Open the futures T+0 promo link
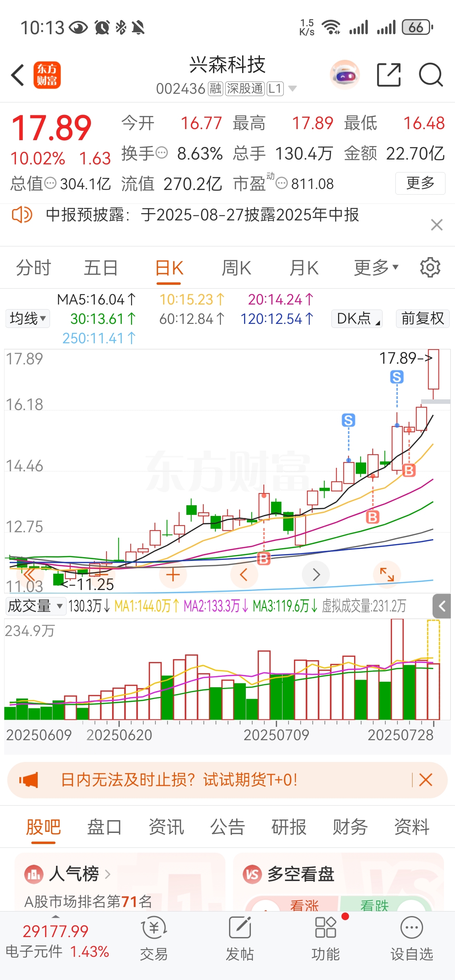The width and height of the screenshot is (455, 980). tap(179, 780)
